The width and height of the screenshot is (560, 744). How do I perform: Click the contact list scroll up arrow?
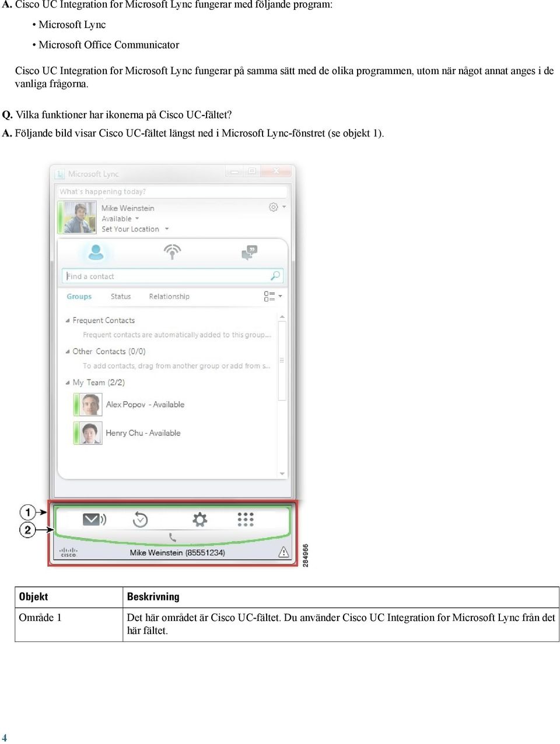click(x=282, y=317)
